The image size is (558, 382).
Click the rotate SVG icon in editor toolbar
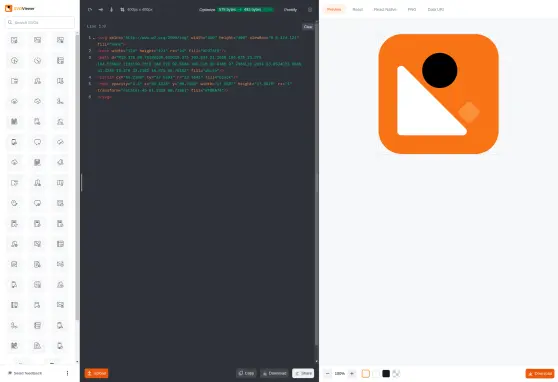coord(90,10)
